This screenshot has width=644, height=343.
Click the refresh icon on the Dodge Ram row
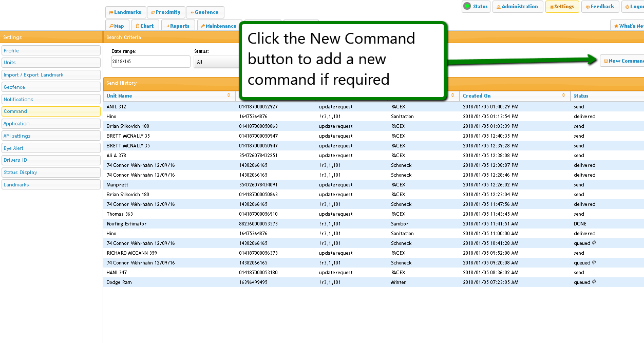pyautogui.click(x=594, y=282)
